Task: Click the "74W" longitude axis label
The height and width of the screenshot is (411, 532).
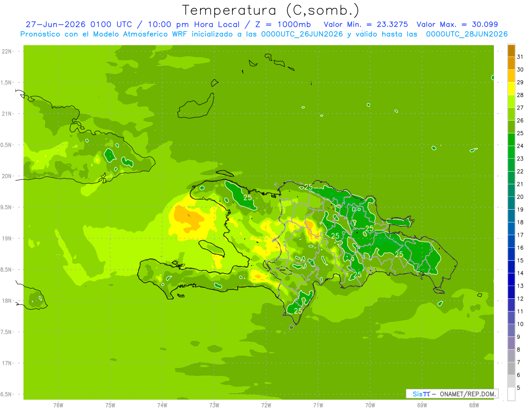Action: [x=162, y=405]
